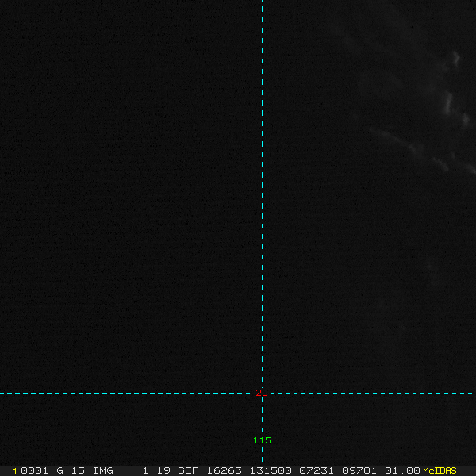The width and height of the screenshot is (476, 476).
Task: Click the 07231 line coordinate value
Action: tap(315, 470)
